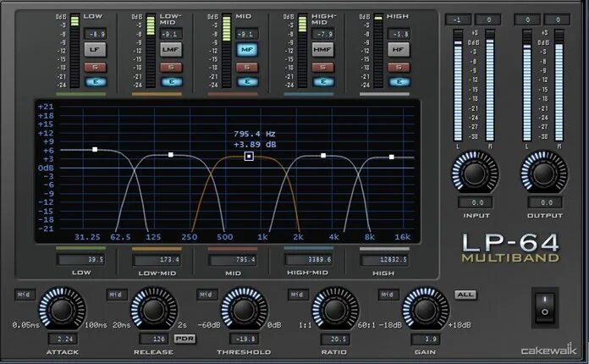Open the Mid band selector beside Ratio
589x364 pixels.
[x=298, y=295]
